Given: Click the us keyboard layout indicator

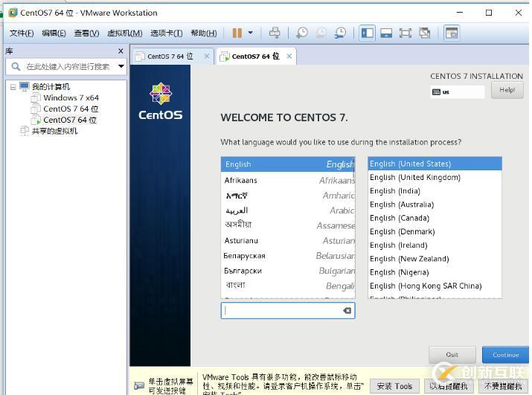Looking at the screenshot, I should point(458,92).
